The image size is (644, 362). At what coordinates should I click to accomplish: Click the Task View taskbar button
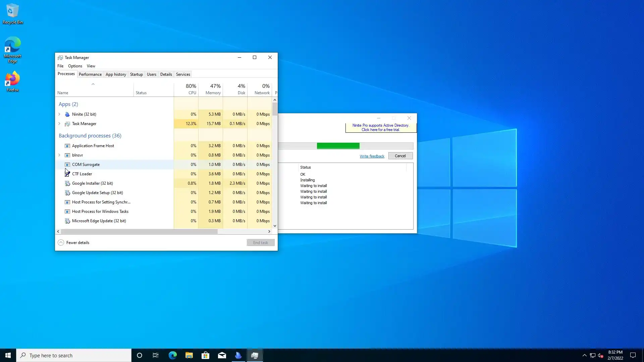(x=156, y=355)
